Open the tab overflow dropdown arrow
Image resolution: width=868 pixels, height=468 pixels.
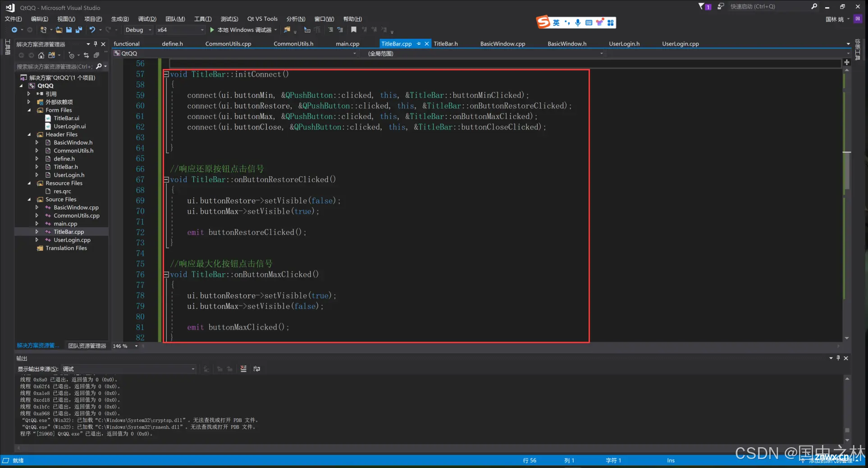(848, 44)
